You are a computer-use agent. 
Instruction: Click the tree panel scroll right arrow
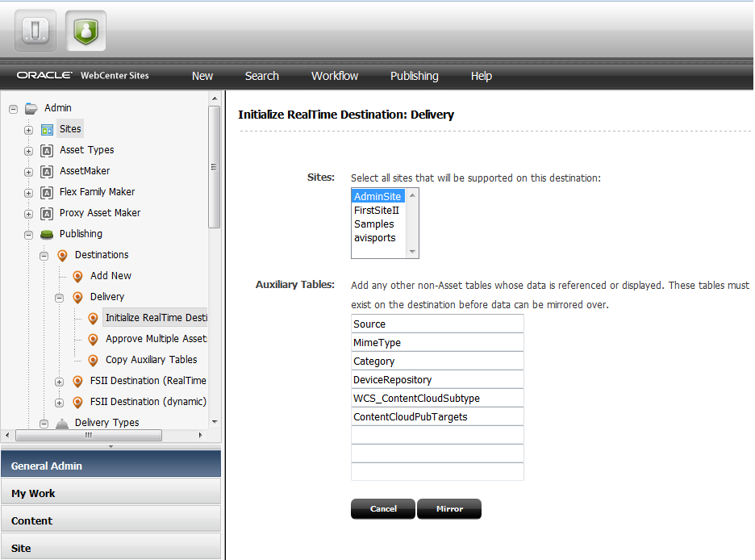pos(200,435)
